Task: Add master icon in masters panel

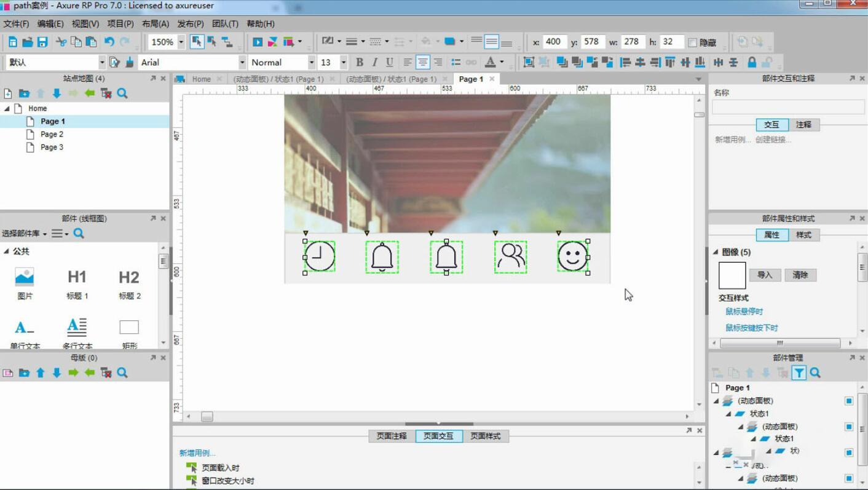Action: [8, 373]
